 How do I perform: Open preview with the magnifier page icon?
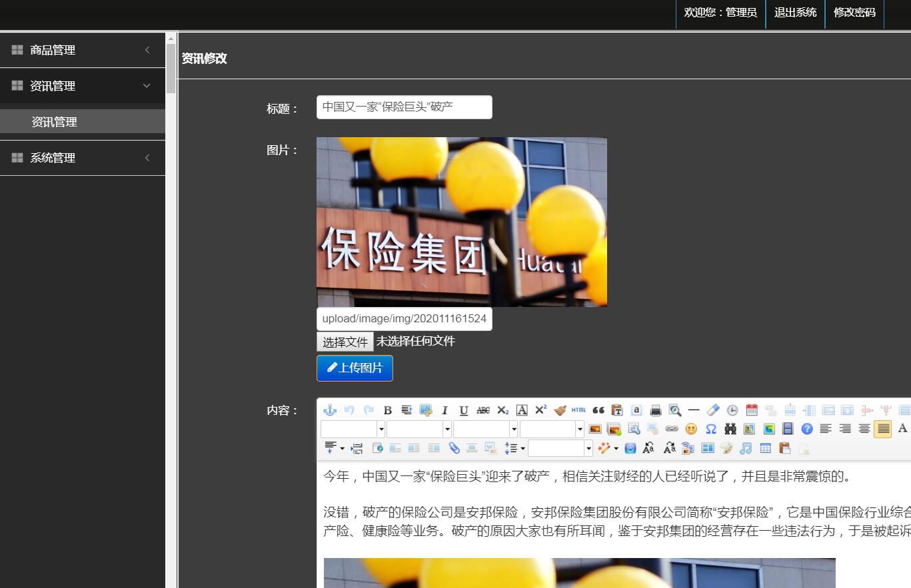tap(675, 410)
